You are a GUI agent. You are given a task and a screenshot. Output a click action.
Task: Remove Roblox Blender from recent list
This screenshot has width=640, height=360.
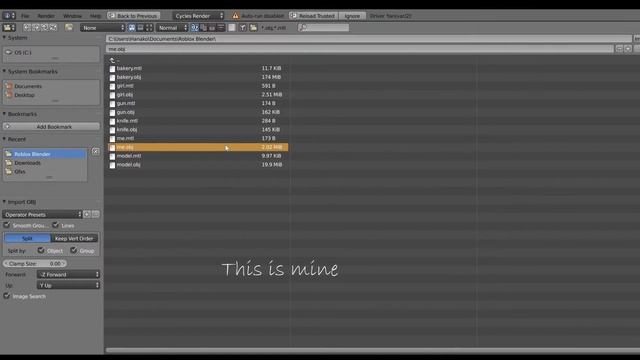(96, 151)
